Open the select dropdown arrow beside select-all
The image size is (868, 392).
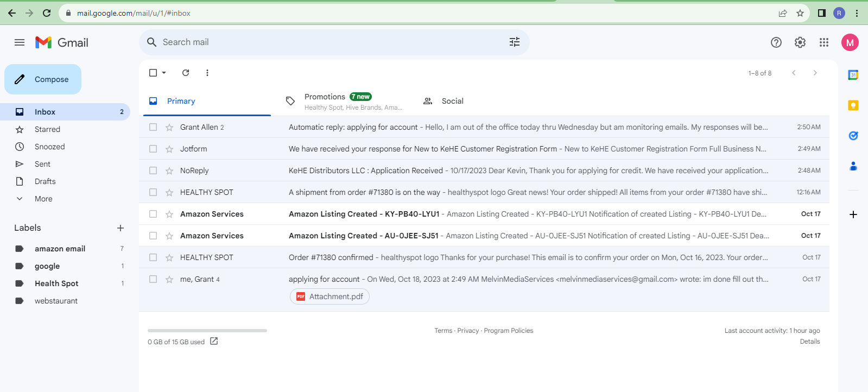coord(164,73)
